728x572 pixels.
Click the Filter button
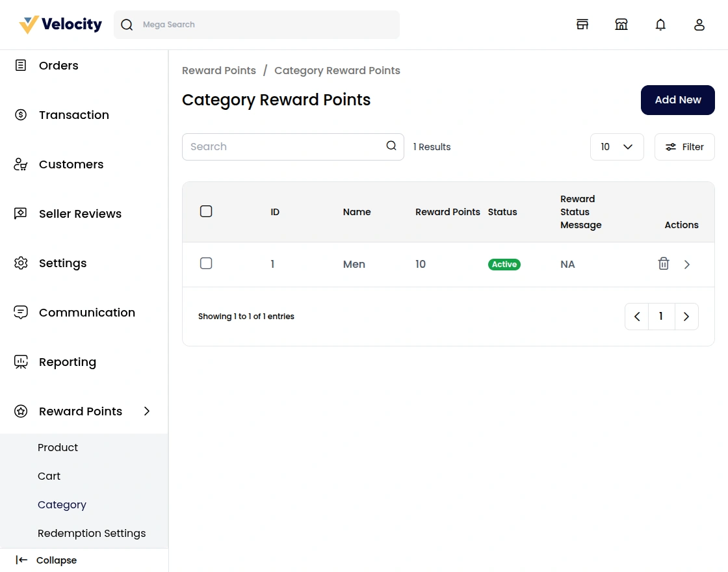684,147
